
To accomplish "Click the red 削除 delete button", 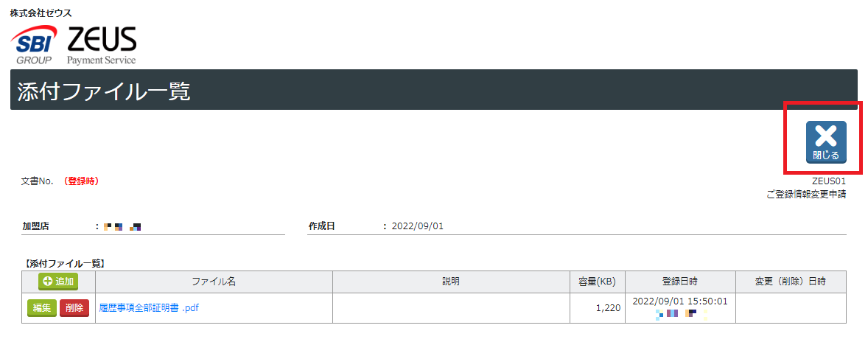I will pos(74,308).
